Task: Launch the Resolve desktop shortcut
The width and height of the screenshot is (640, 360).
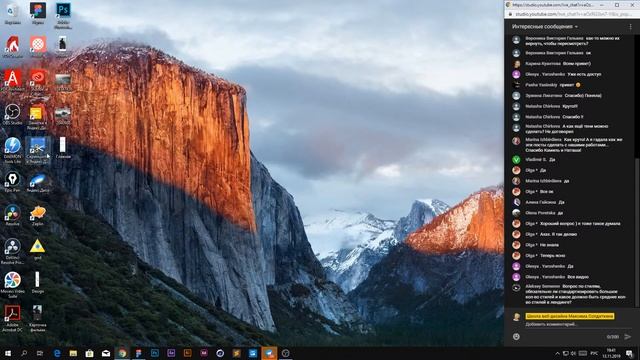Action: [13, 216]
